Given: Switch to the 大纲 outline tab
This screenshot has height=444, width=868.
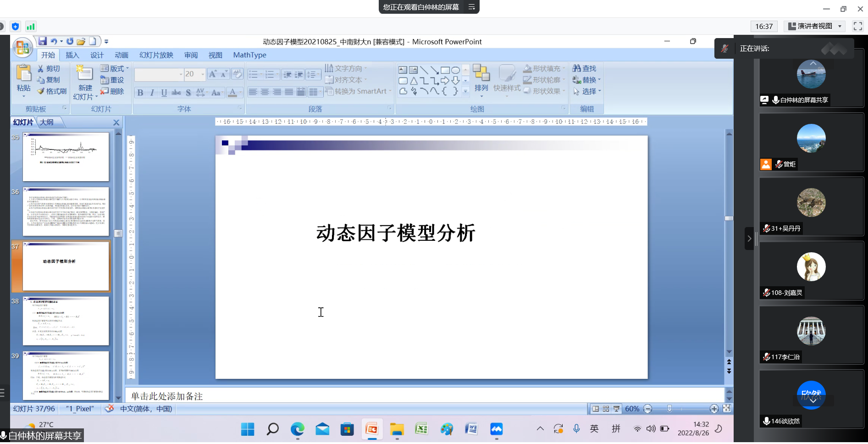Looking at the screenshot, I should click(47, 122).
